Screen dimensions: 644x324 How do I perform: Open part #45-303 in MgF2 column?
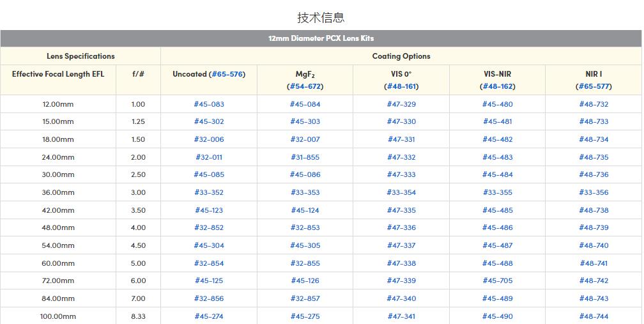pyautogui.click(x=305, y=121)
